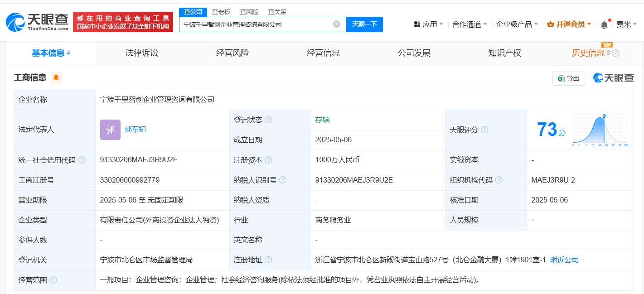644x294 pixels.
Task: Click the 导出 export icon button
Action: pos(568,78)
